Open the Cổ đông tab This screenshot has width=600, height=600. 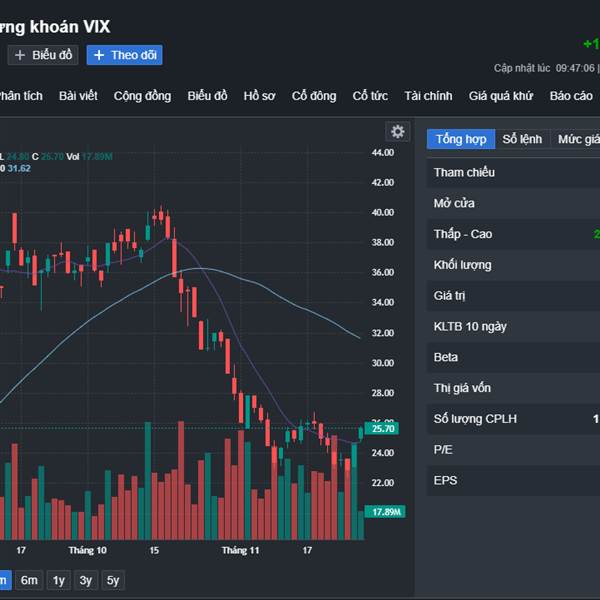click(314, 96)
